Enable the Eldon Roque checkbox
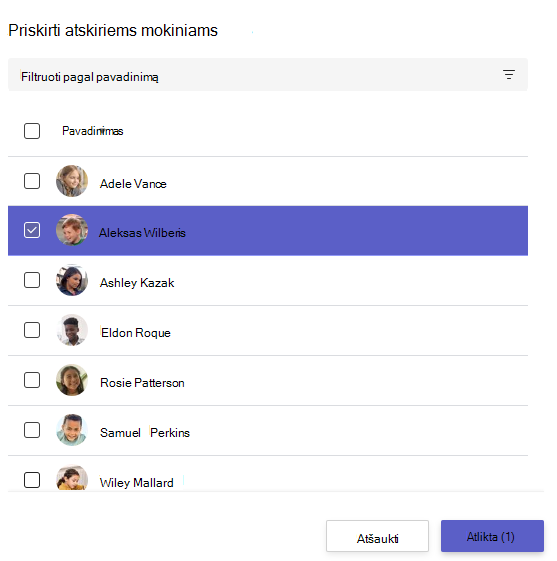The image size is (557, 561). (x=32, y=330)
